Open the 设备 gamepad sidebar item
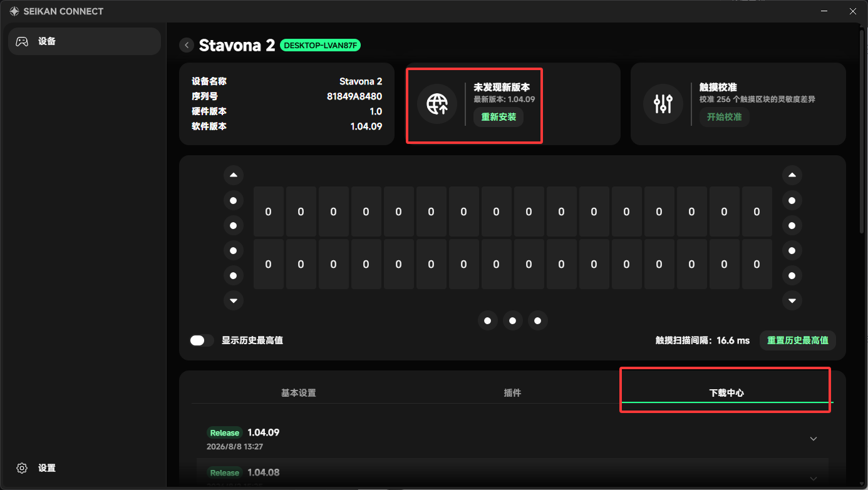The width and height of the screenshot is (868, 490). click(x=85, y=41)
